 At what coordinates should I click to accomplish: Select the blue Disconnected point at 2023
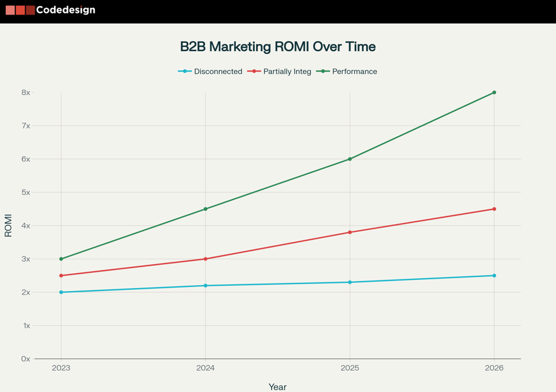click(x=61, y=292)
